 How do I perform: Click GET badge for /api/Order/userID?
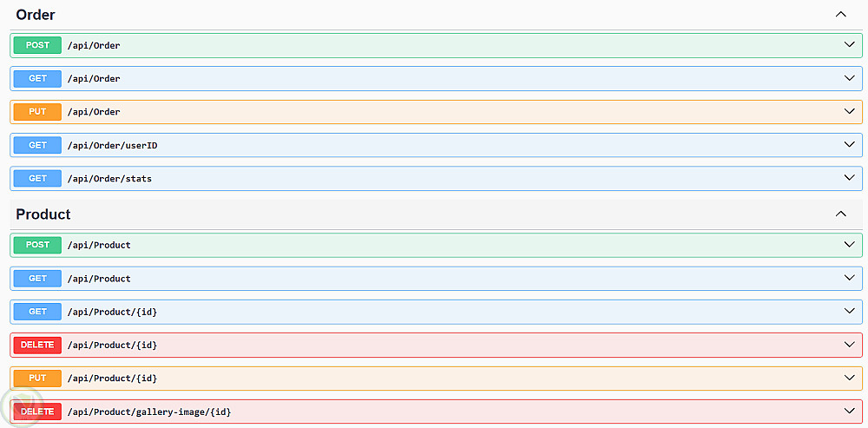(37, 145)
